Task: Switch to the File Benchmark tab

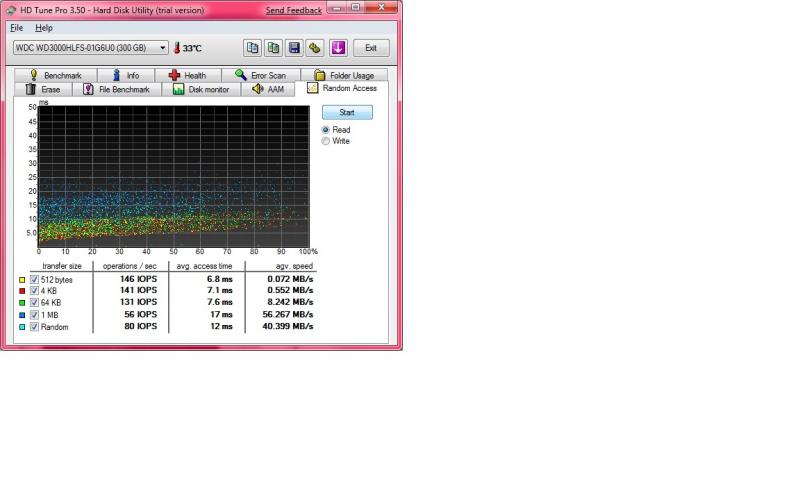Action: pos(117,89)
